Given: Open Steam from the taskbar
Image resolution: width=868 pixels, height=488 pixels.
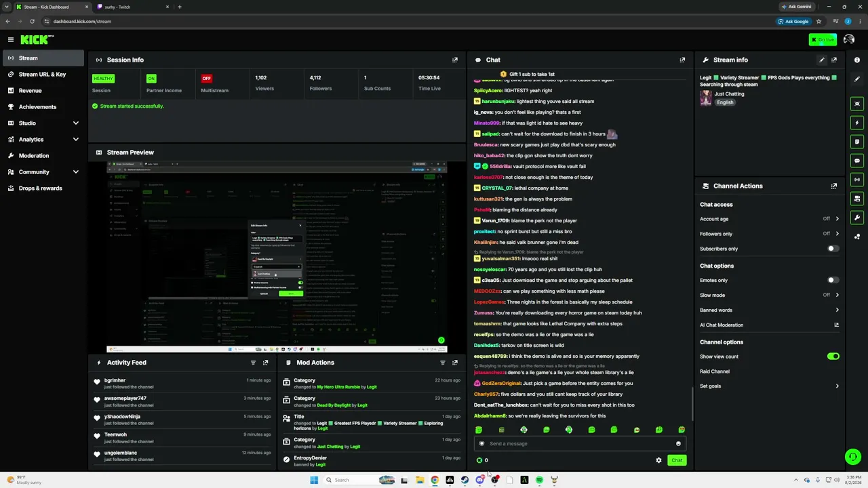Looking at the screenshot, I should click(x=465, y=480).
